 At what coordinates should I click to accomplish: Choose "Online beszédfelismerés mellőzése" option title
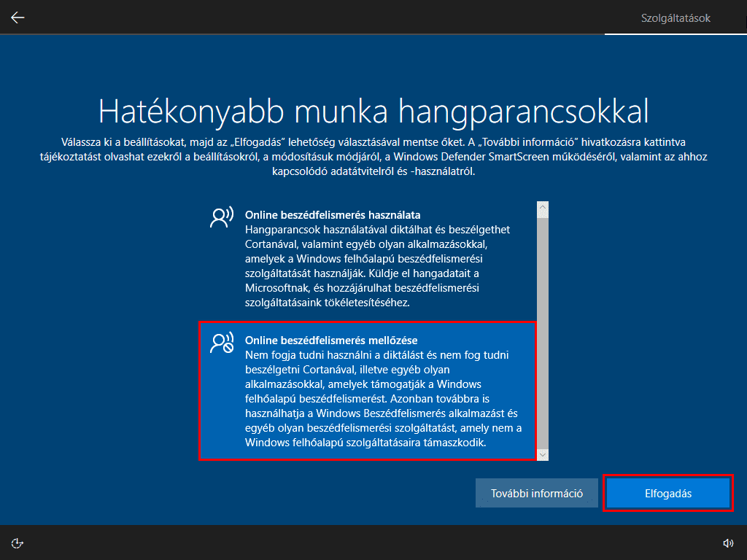point(331,341)
